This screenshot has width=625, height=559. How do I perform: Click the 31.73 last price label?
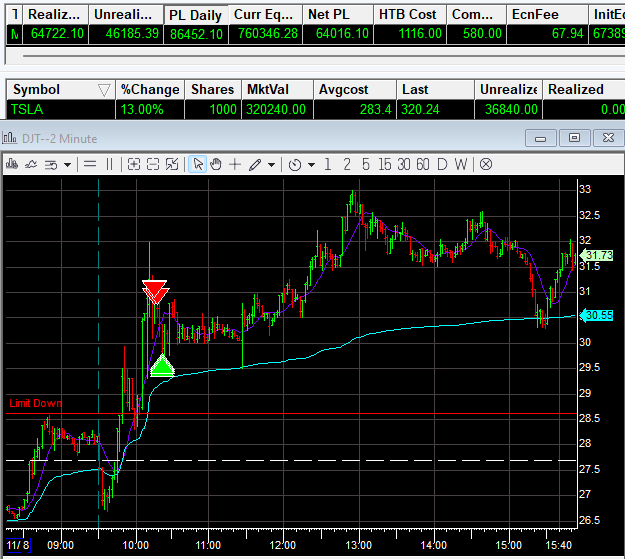coord(597,255)
